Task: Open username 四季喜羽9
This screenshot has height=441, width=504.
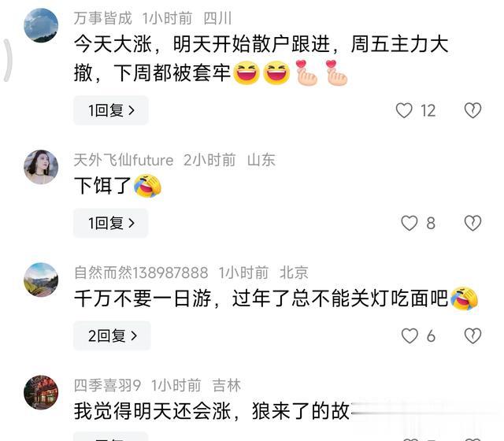Action: click(x=107, y=385)
